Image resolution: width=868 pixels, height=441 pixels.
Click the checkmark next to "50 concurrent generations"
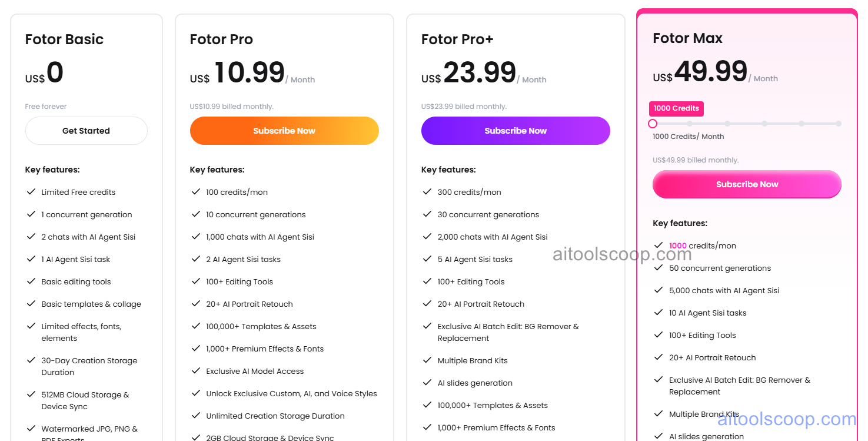point(659,268)
